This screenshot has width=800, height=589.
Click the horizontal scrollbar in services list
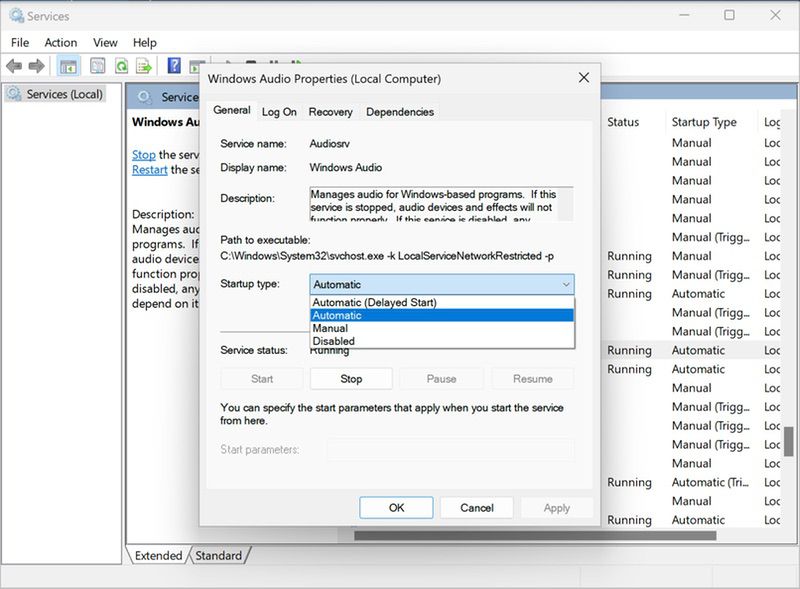pos(535,535)
